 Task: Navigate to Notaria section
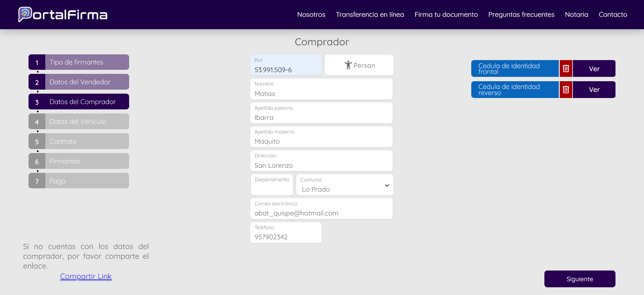pyautogui.click(x=576, y=14)
